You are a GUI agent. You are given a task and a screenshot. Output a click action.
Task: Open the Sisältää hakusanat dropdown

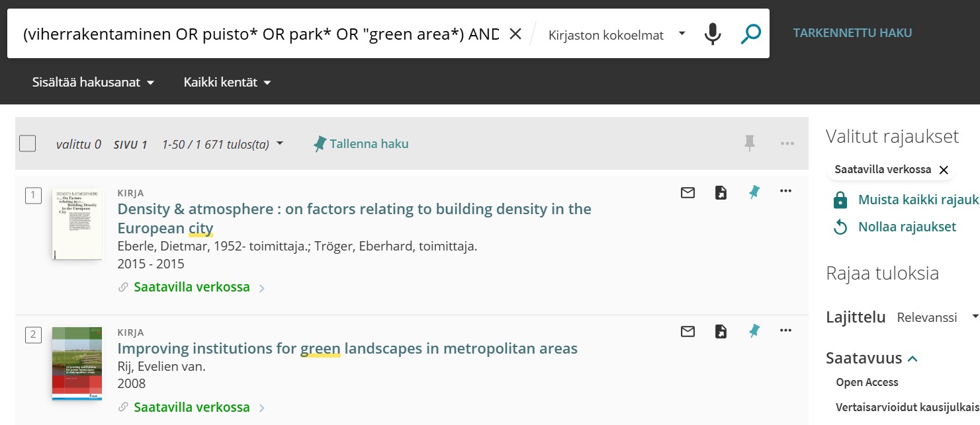pos(93,83)
